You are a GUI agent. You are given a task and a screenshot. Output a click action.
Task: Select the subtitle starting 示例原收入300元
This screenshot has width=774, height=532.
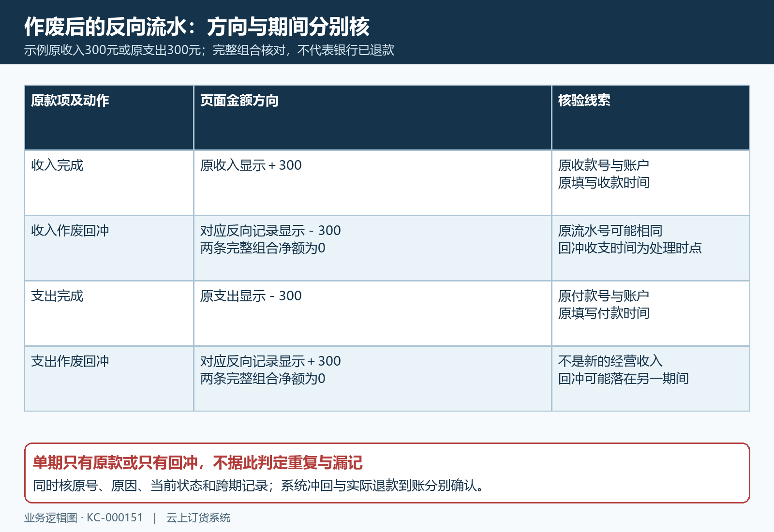tap(209, 50)
